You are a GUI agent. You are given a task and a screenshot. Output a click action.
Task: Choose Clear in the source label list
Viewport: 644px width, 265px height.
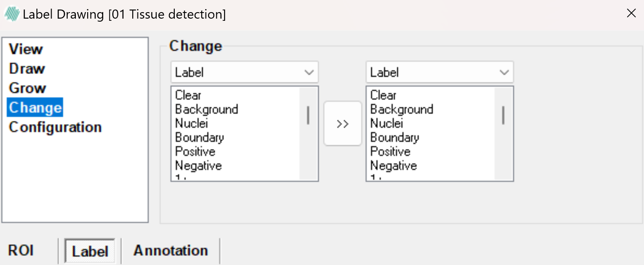point(188,95)
